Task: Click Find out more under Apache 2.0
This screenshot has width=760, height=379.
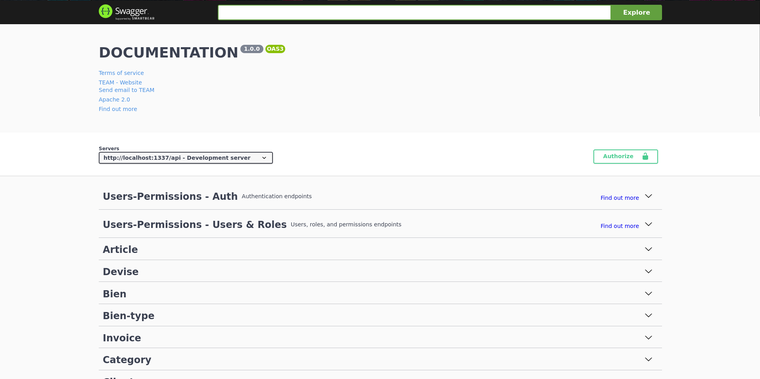Action: pos(118,109)
